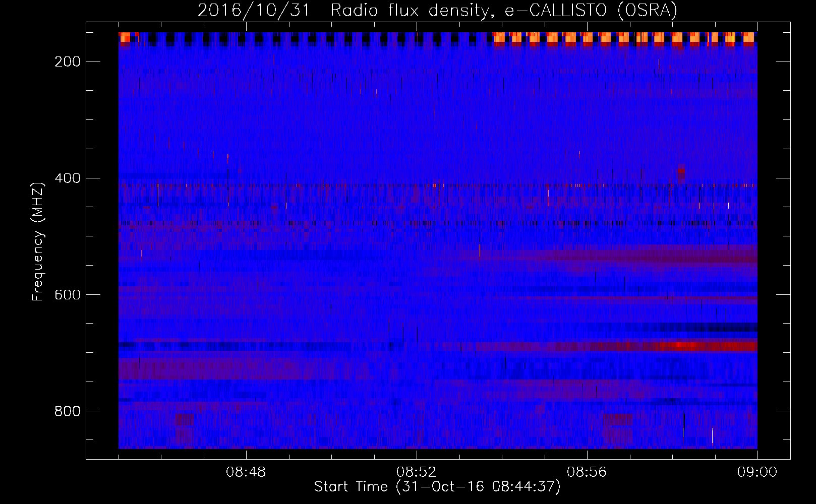This screenshot has width=816, height=504.
Task: Click the 200 frequency tick label
Action: pos(68,61)
